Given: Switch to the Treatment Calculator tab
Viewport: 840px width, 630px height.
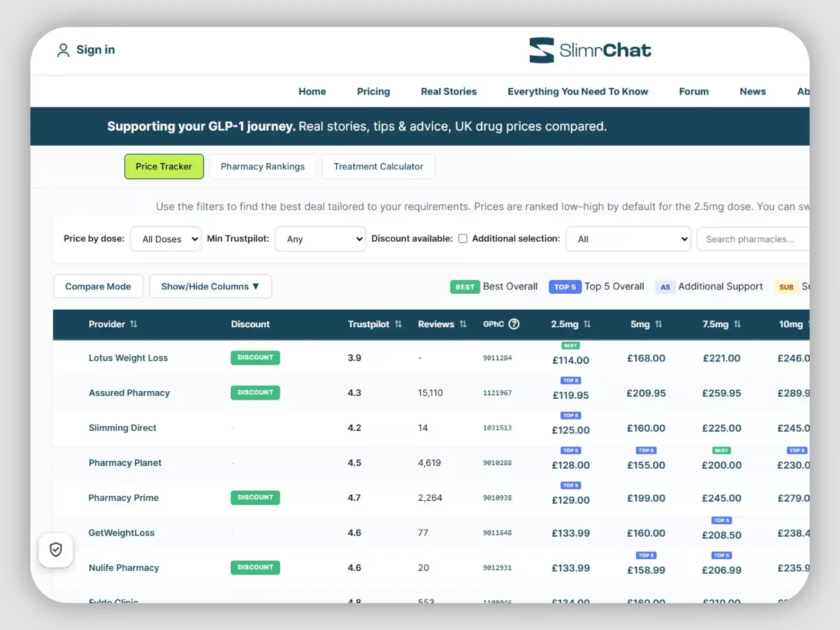Looking at the screenshot, I should [x=378, y=166].
